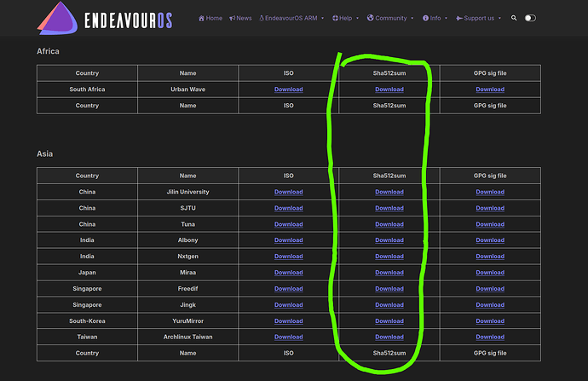Expand the Support us dropdown arrow
This screenshot has height=381, width=588.
pos(499,18)
